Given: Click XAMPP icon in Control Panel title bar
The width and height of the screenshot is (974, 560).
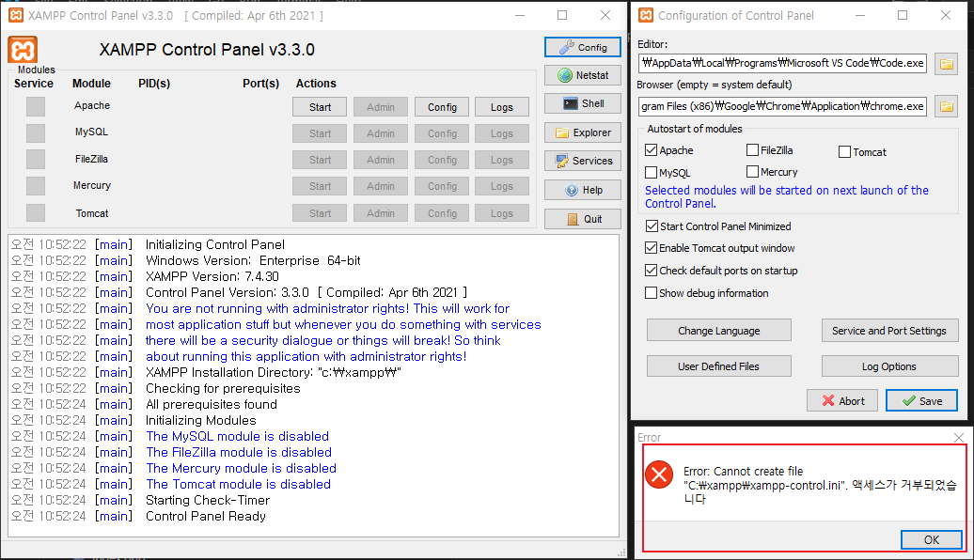Looking at the screenshot, I should tap(16, 15).
